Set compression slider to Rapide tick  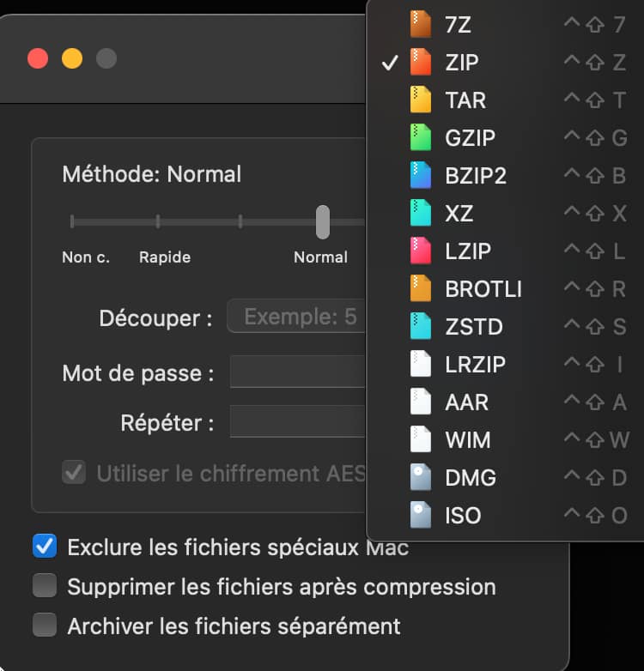pyautogui.click(x=158, y=221)
